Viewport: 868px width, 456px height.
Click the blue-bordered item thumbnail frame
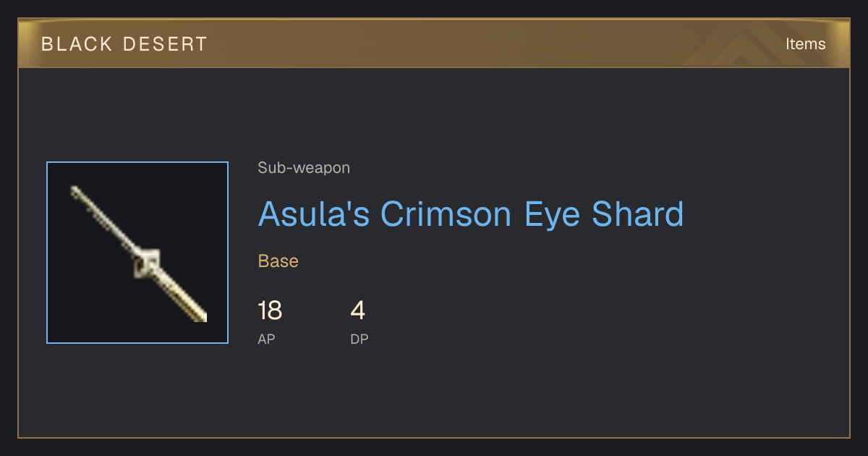137,253
